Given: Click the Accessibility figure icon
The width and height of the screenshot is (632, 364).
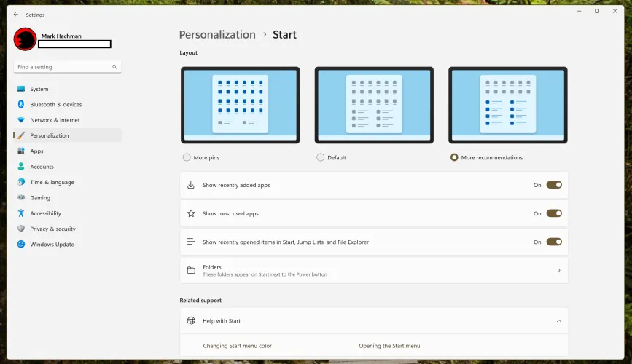Looking at the screenshot, I should (x=21, y=213).
